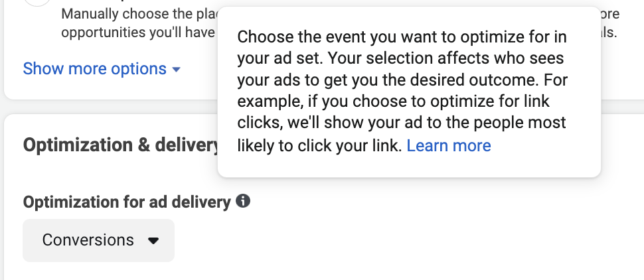Click tooltip line your ad set selection affects
This screenshot has height=280, width=644.
[400, 58]
